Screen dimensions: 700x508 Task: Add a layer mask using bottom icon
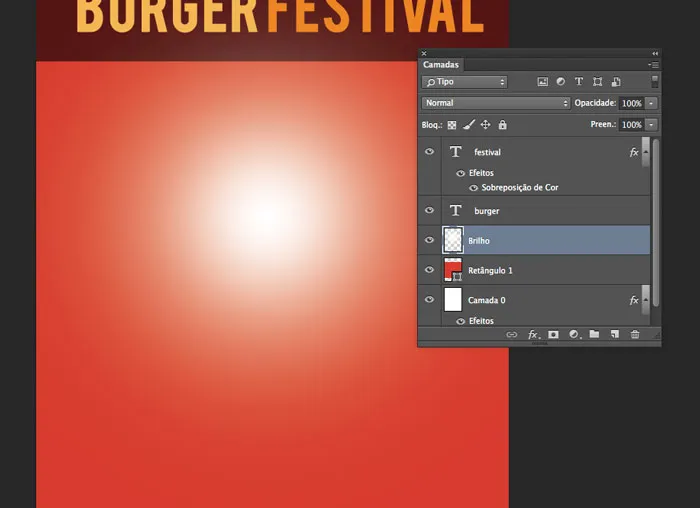553,334
